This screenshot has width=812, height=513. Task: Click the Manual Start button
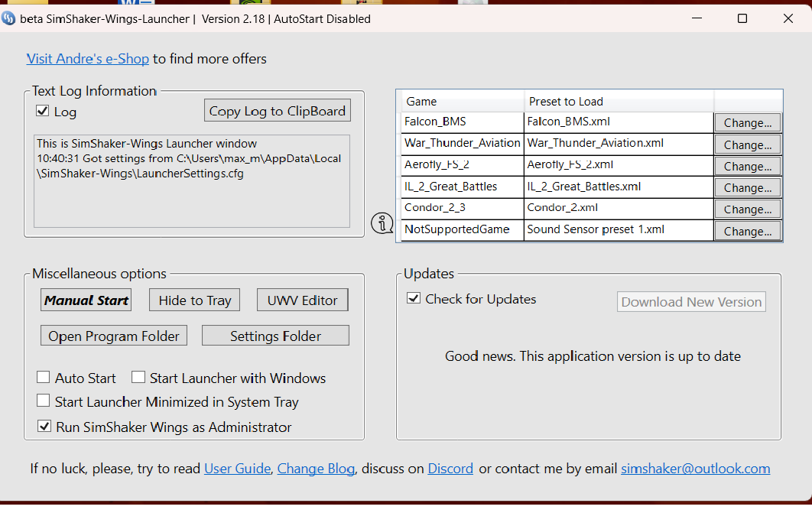pos(86,300)
